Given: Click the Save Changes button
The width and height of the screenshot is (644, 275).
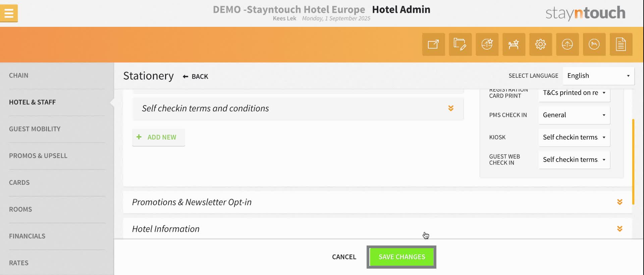Looking at the screenshot, I should point(401,257).
